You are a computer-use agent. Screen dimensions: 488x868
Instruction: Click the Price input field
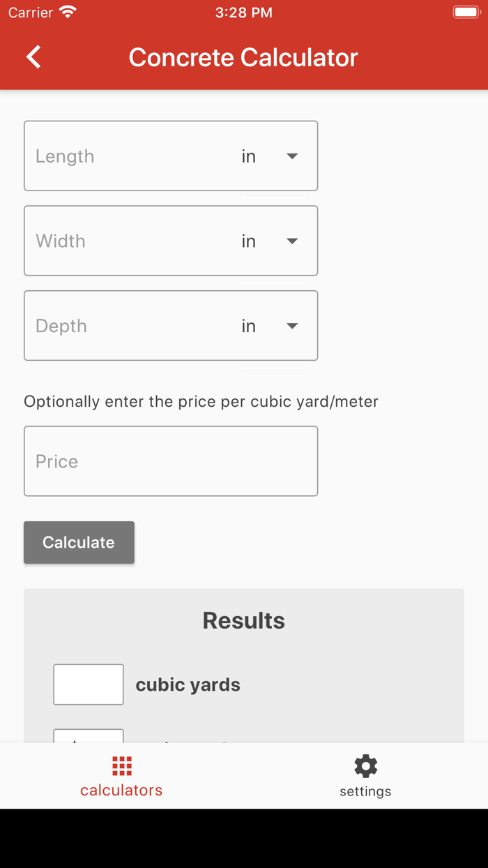coord(171,461)
